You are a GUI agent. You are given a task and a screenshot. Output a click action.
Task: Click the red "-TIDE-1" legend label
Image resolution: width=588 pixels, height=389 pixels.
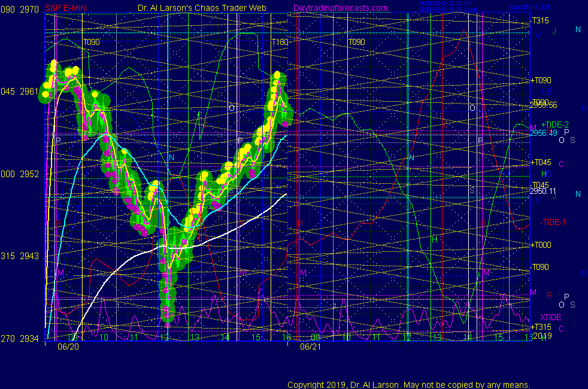point(553,222)
